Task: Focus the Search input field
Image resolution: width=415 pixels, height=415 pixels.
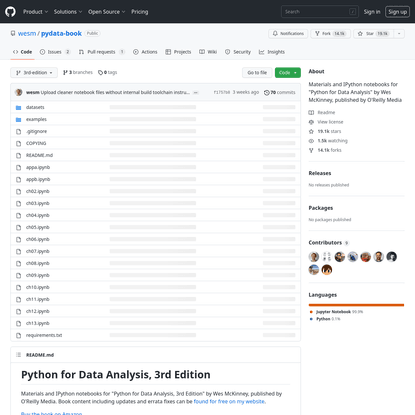Action: 320,12
